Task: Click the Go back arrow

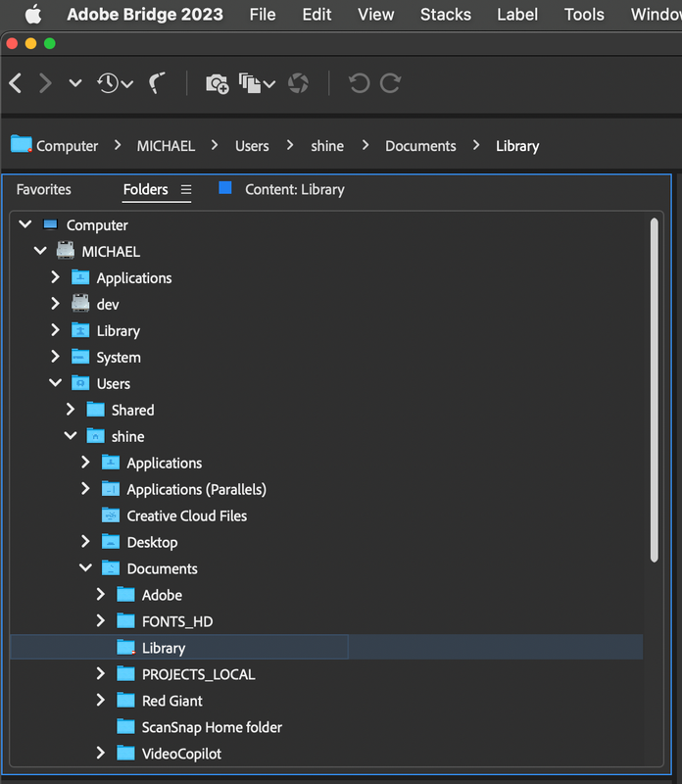Action: (x=16, y=83)
